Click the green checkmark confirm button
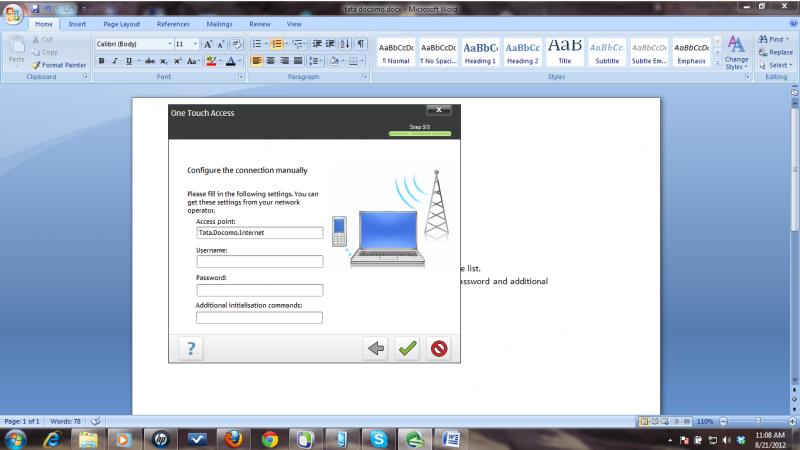Image resolution: width=800 pixels, height=450 pixels. (408, 348)
